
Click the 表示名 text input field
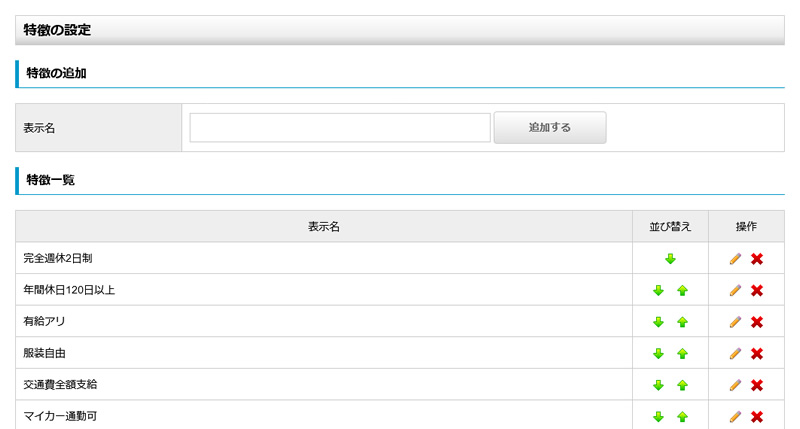[340, 128]
